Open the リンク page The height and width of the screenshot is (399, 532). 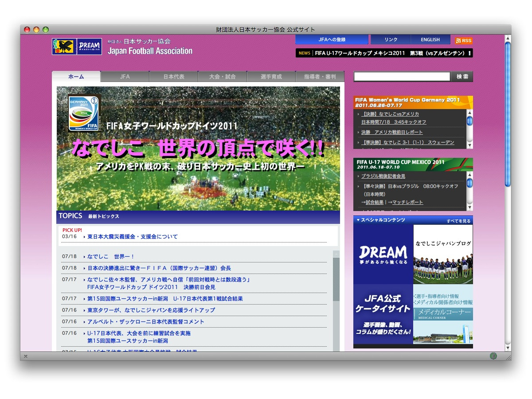click(391, 39)
